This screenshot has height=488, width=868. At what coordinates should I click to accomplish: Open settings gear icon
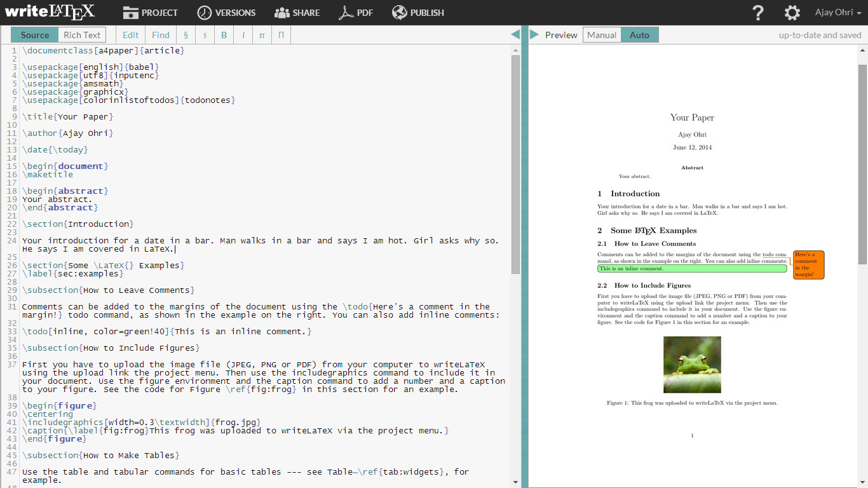click(x=792, y=13)
